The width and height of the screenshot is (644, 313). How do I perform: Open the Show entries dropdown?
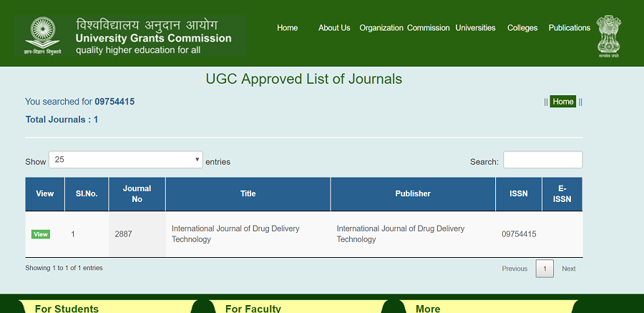(126, 160)
